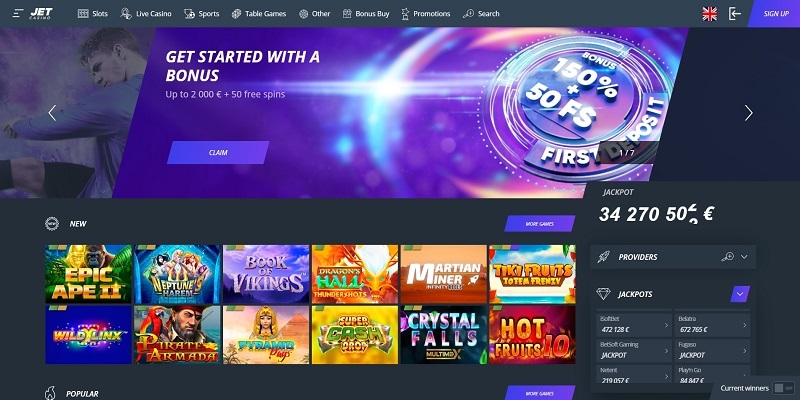Click the SIGN UP button

pyautogui.click(x=775, y=14)
